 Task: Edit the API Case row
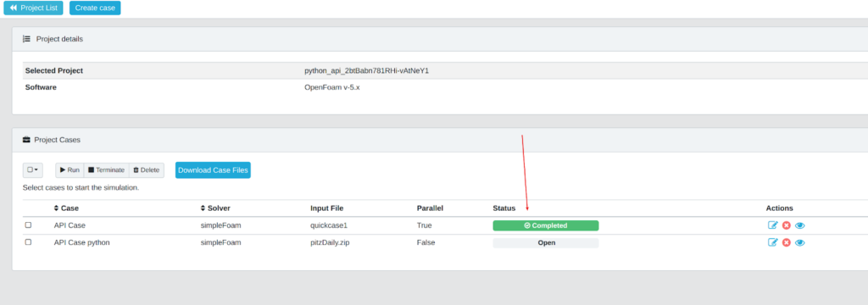(773, 225)
